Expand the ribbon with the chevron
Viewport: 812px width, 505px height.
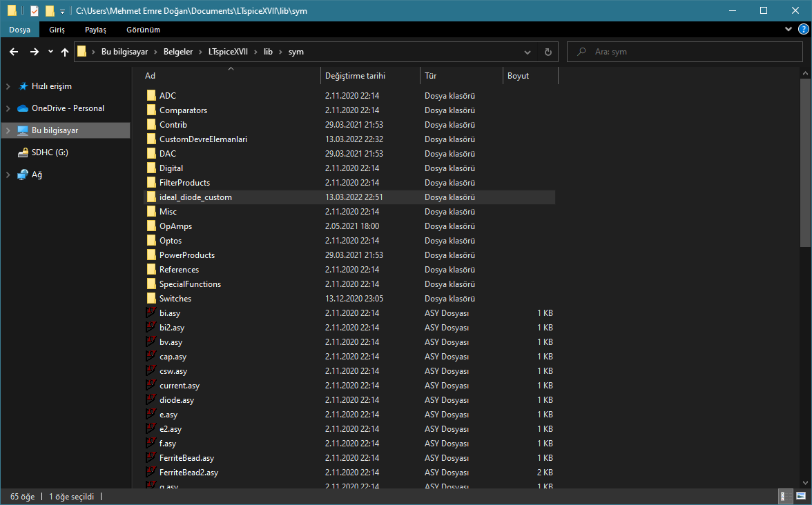pyautogui.click(x=789, y=29)
